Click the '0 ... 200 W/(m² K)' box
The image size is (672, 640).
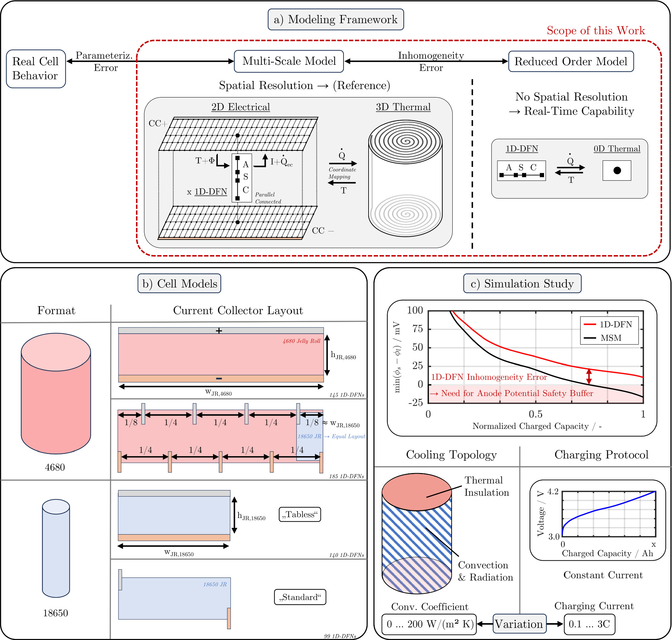click(429, 624)
